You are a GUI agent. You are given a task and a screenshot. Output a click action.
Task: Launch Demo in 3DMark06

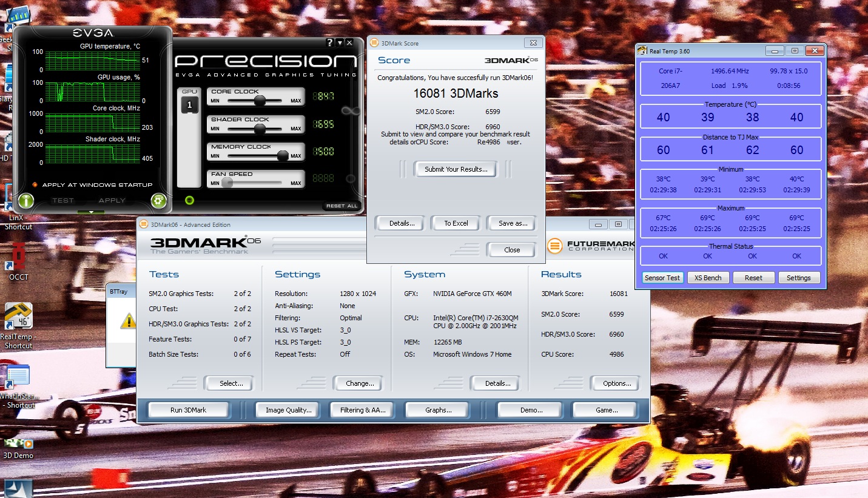[x=531, y=410]
